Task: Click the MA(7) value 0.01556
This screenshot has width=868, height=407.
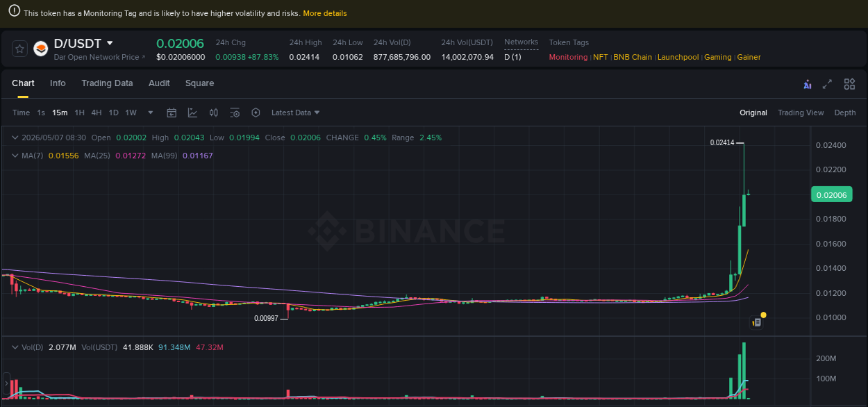Action: 63,156
